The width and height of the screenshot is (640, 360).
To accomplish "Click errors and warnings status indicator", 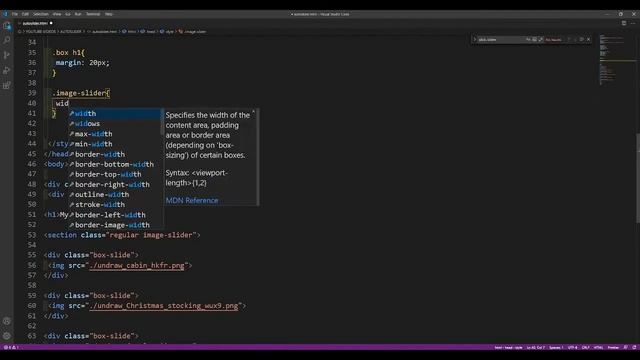I will pyautogui.click(x=11, y=347).
